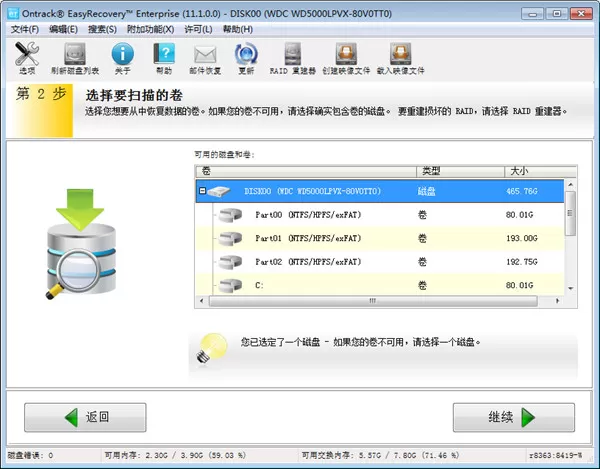Click the Part01 volume icon
Screen dimensions: 600x469
click(x=230, y=239)
